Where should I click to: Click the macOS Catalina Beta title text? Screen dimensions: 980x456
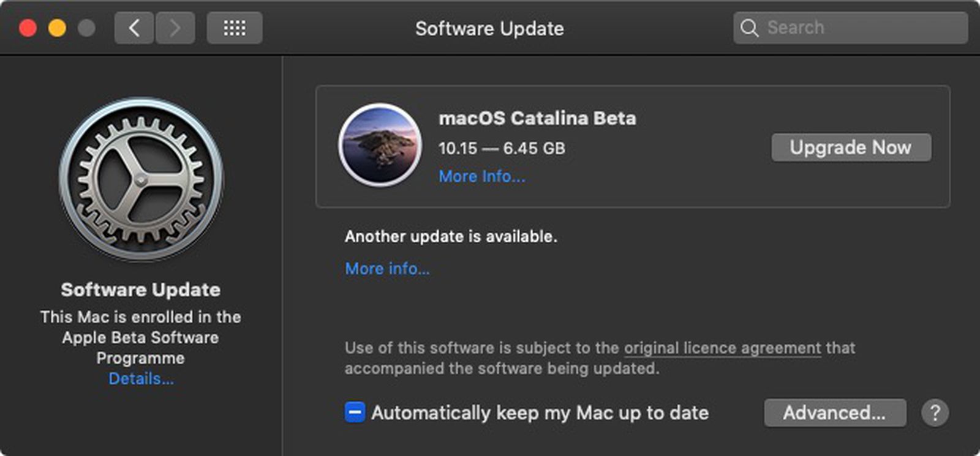[x=537, y=118]
